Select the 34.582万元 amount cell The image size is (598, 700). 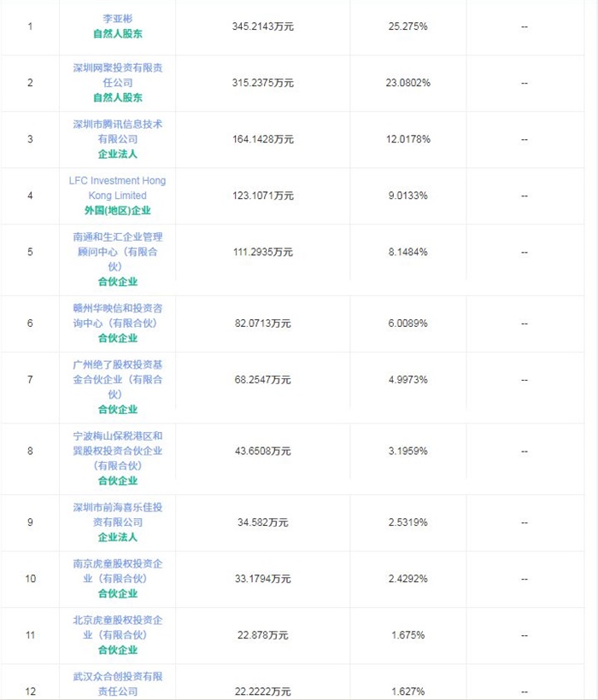point(262,522)
